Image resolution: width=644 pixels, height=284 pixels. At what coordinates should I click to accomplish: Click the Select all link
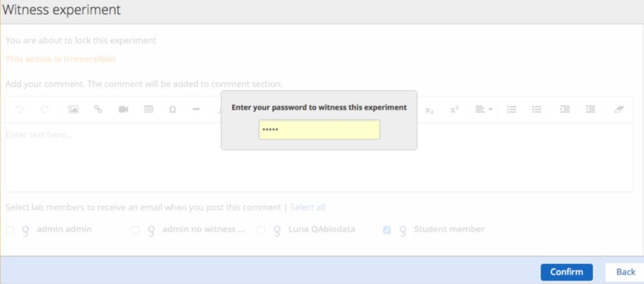(307, 207)
